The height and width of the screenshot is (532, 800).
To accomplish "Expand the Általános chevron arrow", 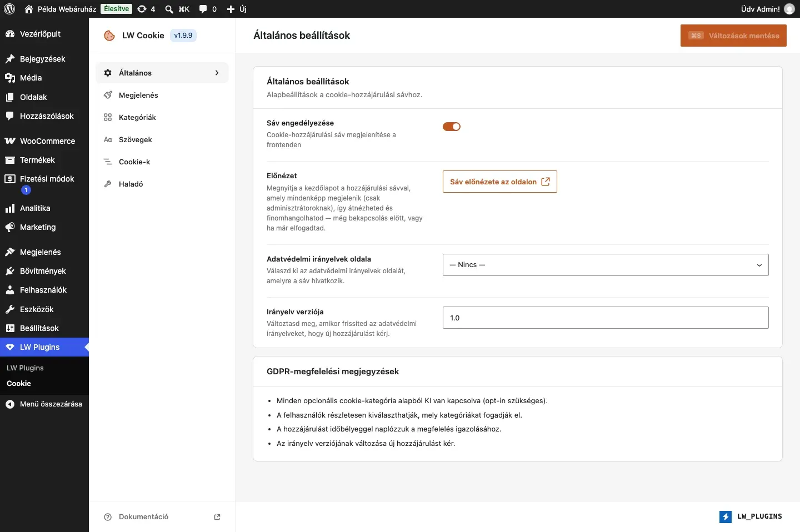I will point(217,73).
